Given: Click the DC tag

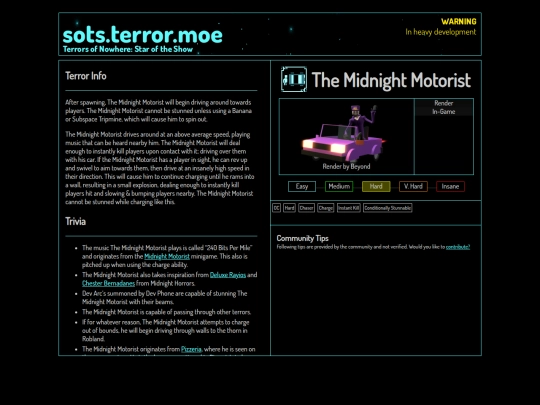Looking at the screenshot, I should click(276, 208).
